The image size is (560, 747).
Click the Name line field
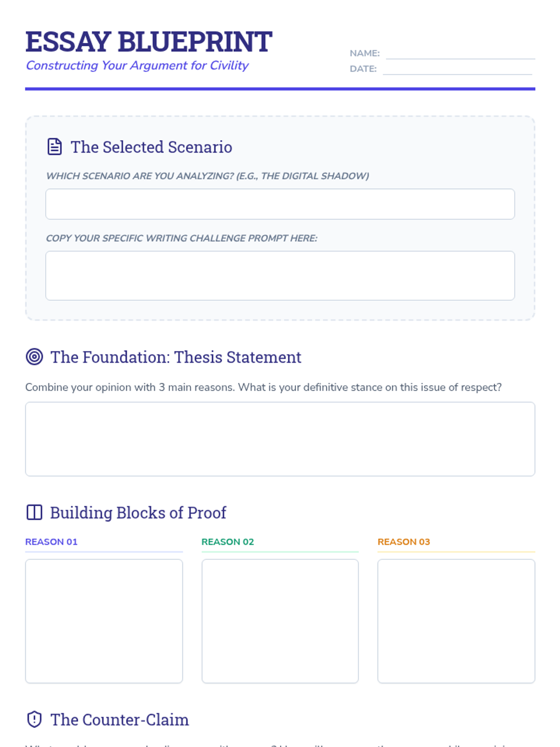tap(461, 53)
